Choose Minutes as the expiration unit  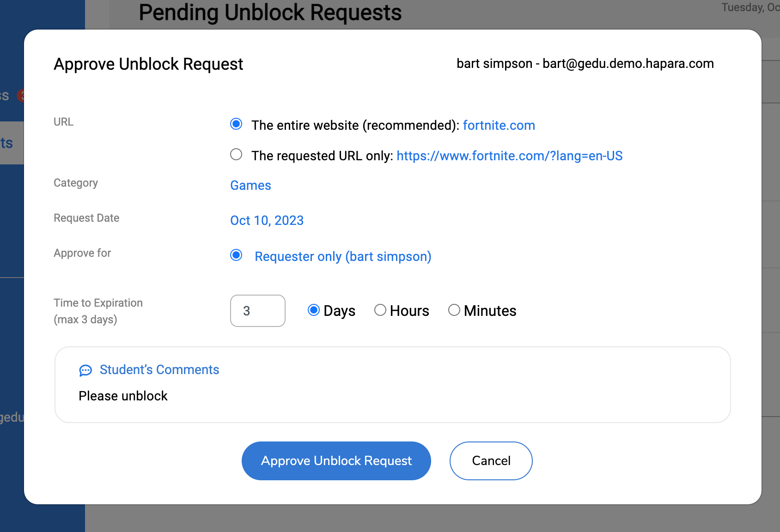[x=454, y=310]
